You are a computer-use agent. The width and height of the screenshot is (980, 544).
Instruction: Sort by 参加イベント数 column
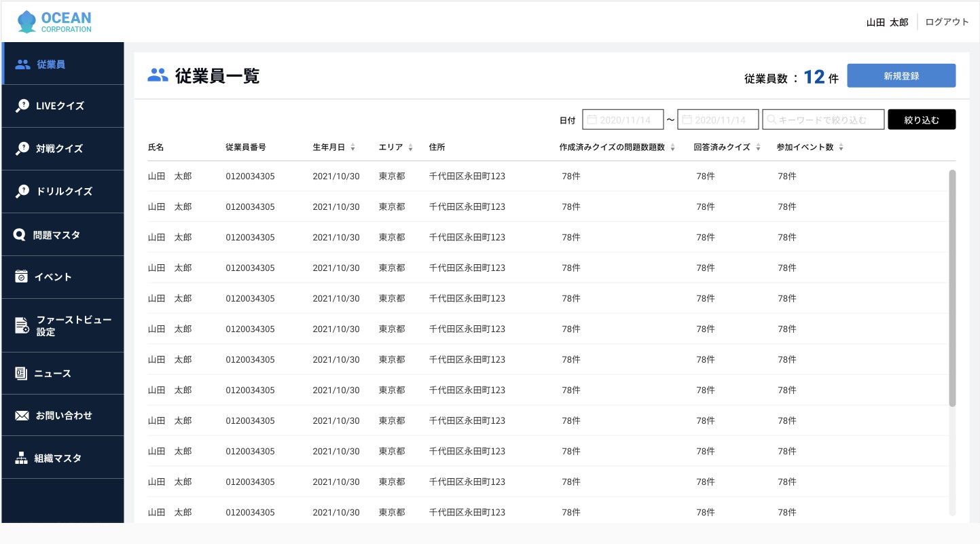[841, 148]
